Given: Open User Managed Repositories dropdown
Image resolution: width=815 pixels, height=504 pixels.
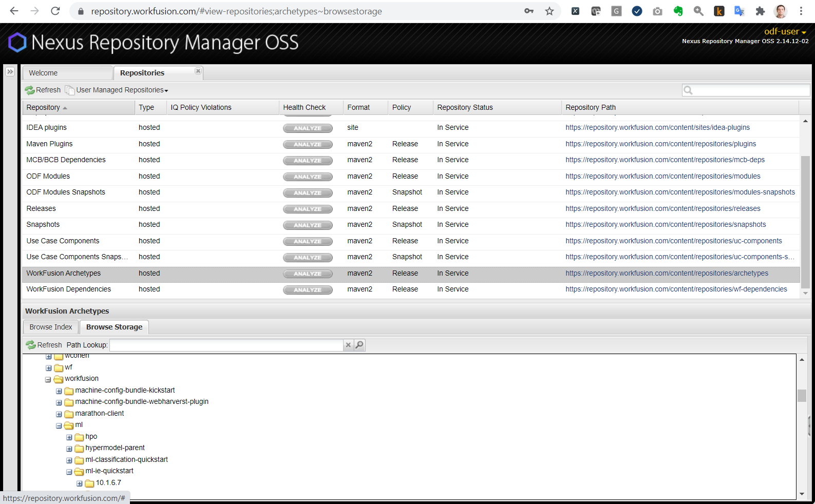Looking at the screenshot, I should point(117,90).
